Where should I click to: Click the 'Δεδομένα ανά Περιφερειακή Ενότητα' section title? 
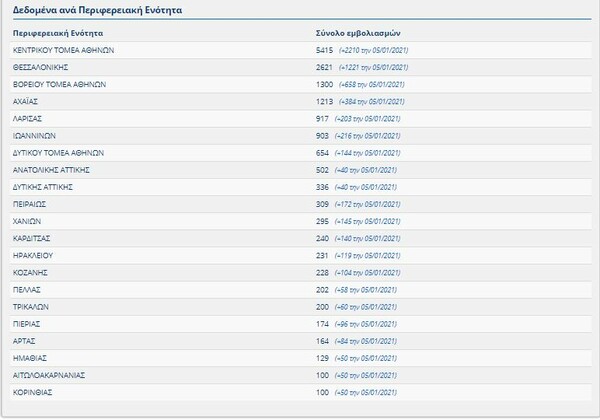tap(88, 11)
